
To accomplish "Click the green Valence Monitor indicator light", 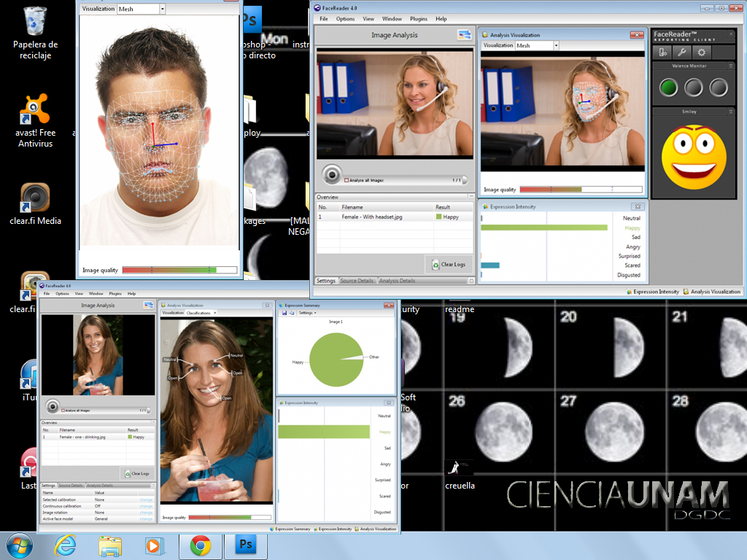I will [669, 88].
